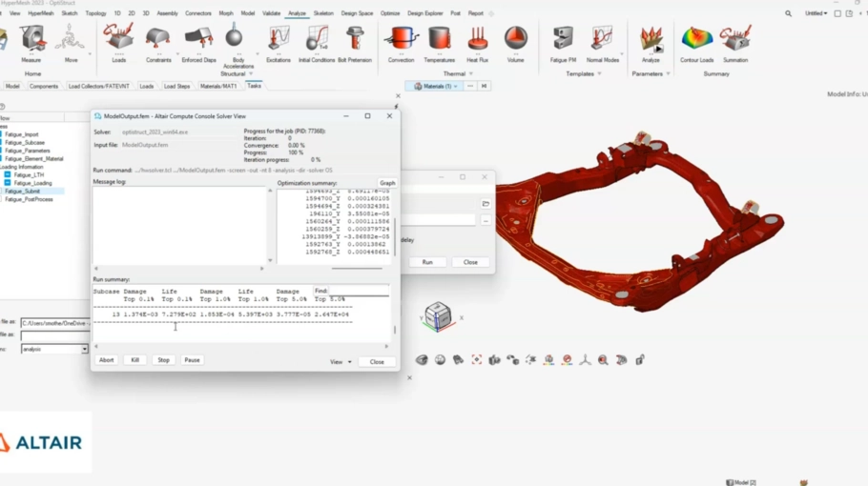Click the lock icon in view toolbar
Image resolution: width=868 pixels, height=486 pixels.
(640, 360)
